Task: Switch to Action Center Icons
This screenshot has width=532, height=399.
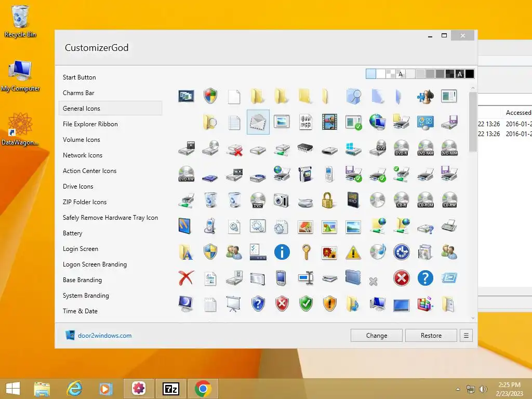Action: (x=89, y=171)
